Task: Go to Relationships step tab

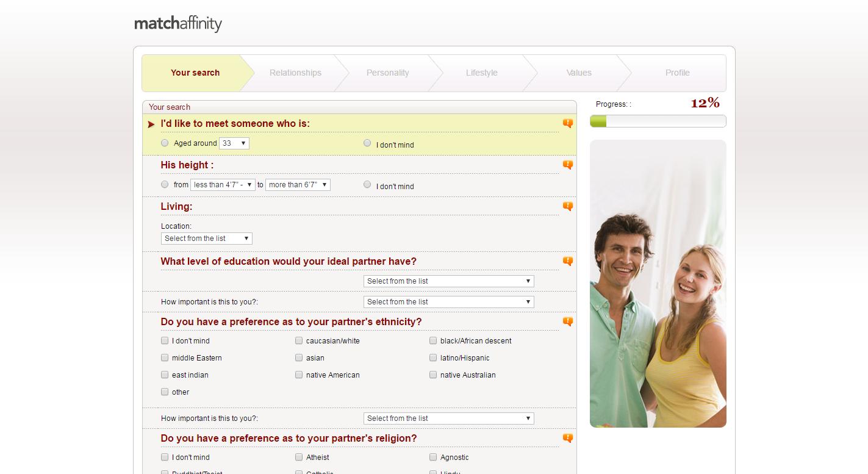Action: pyautogui.click(x=295, y=73)
